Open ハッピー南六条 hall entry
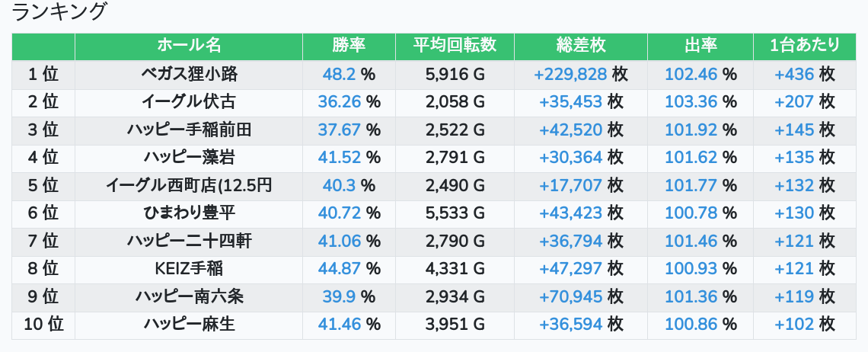Image resolution: width=868 pixels, height=352 pixels. pos(189,296)
